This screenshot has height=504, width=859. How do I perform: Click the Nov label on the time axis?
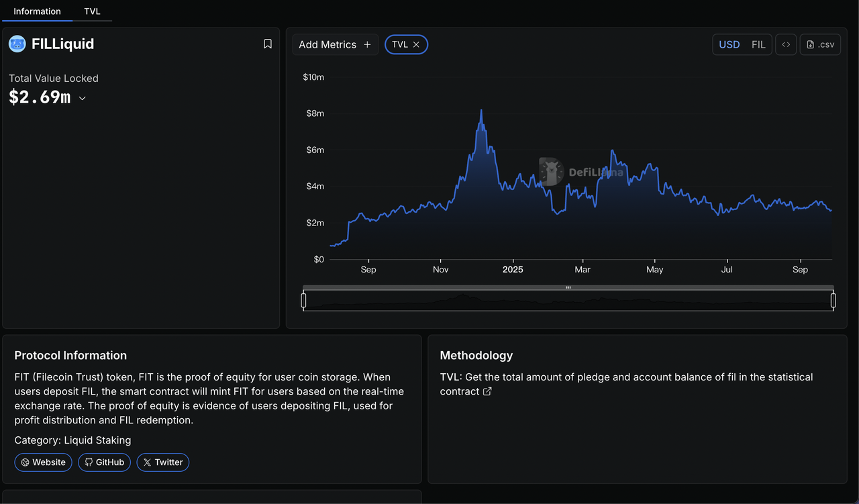(x=441, y=270)
